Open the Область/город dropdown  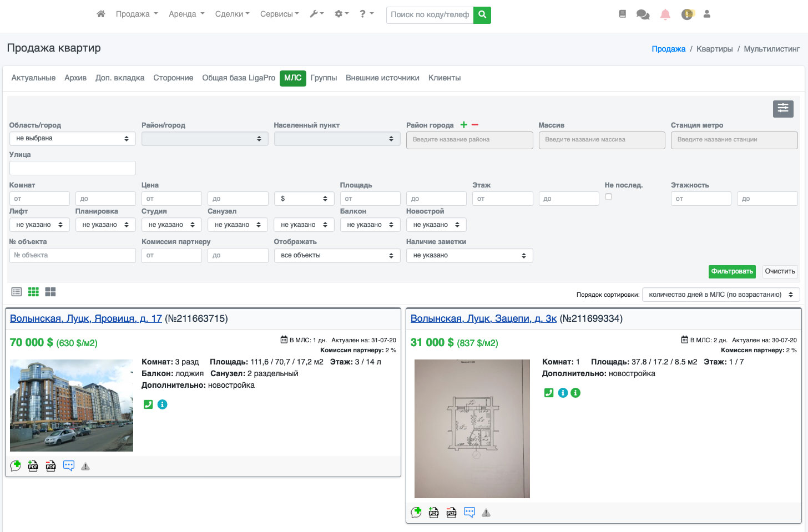pos(72,139)
